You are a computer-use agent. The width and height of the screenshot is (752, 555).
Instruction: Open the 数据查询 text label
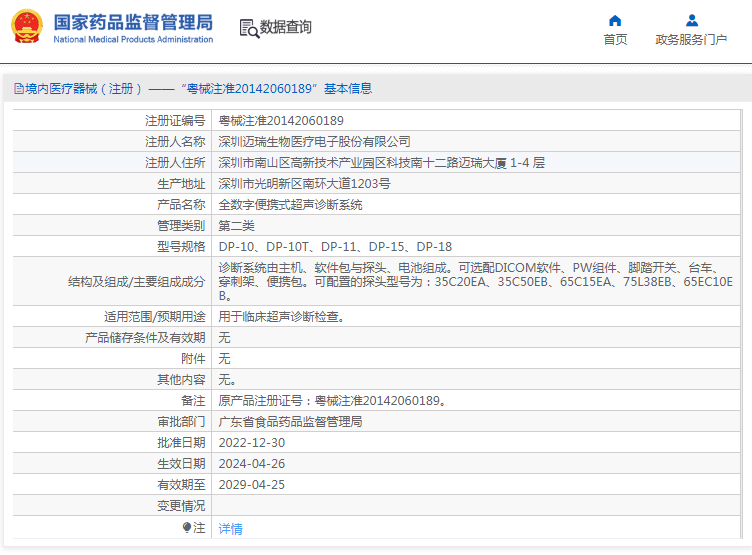coord(285,28)
